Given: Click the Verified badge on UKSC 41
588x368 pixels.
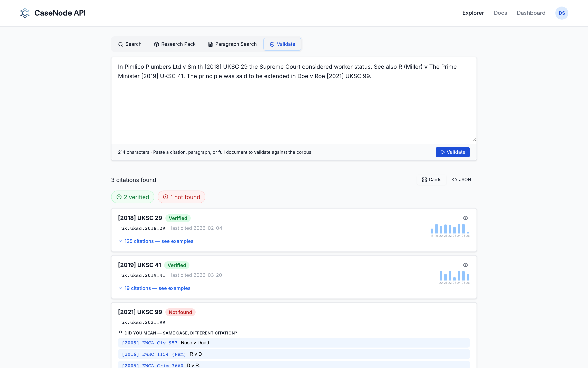Looking at the screenshot, I should (x=177, y=265).
